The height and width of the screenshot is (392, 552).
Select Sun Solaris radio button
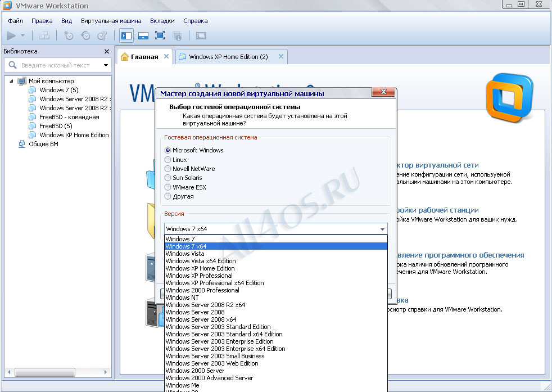168,178
